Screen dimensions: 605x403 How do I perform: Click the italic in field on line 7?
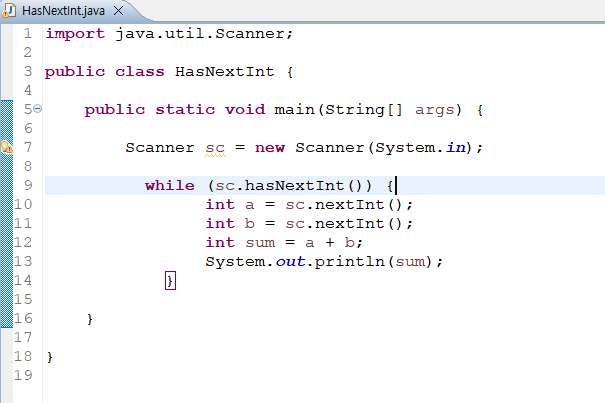[x=455, y=147]
